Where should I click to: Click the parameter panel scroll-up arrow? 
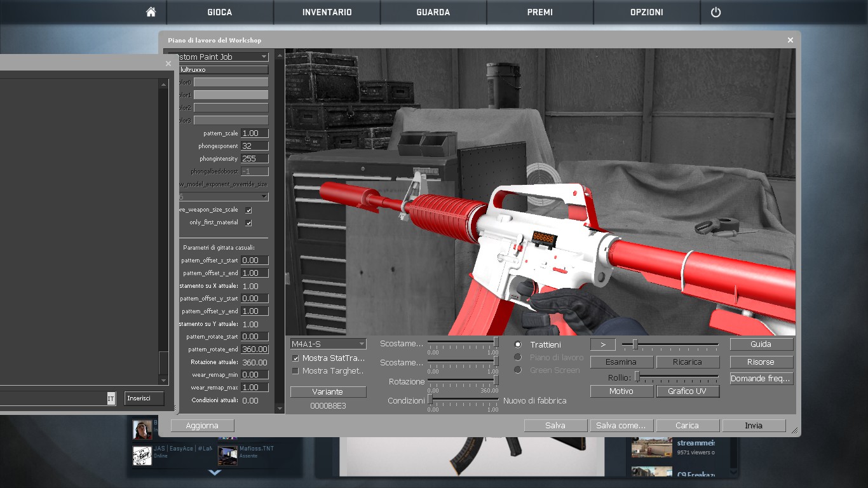[x=280, y=54]
